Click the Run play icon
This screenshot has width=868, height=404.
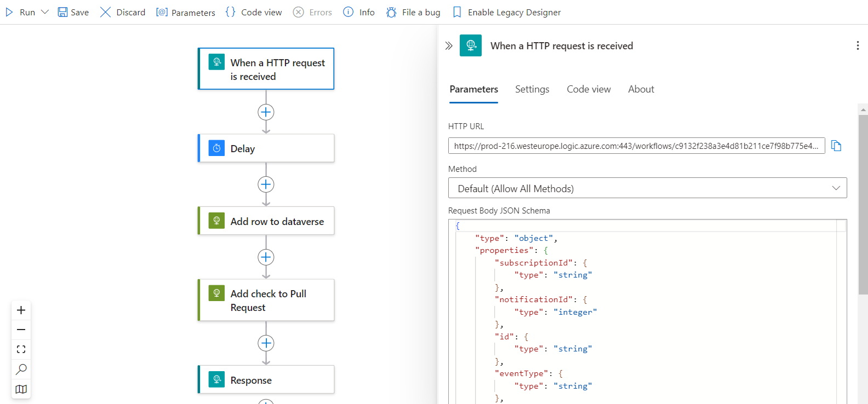pos(9,12)
